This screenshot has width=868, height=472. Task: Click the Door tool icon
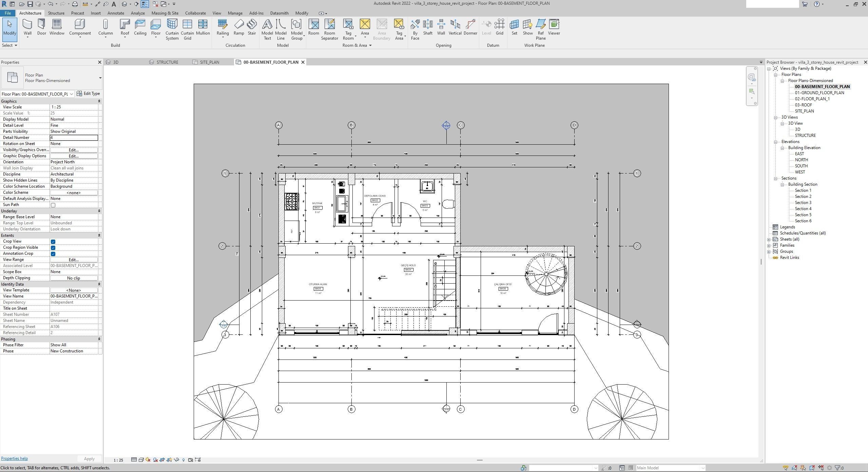42,26
